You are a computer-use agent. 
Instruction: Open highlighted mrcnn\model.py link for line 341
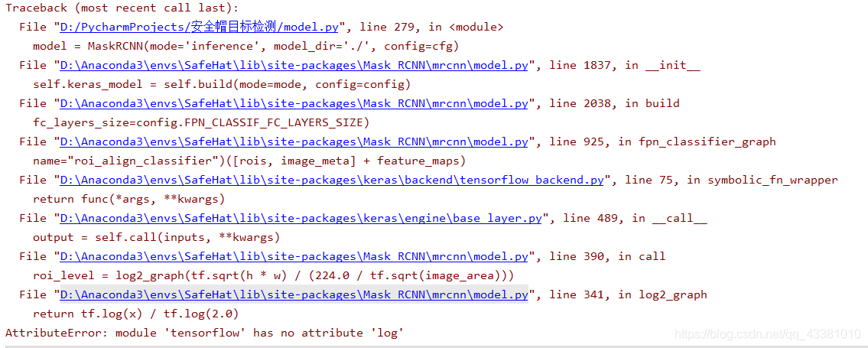pyautogui.click(x=294, y=294)
